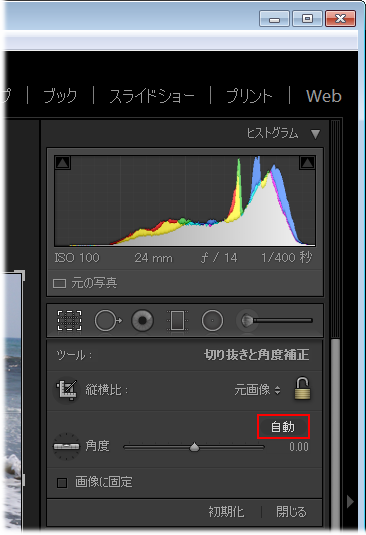Click the Straighten level tool icon beside 角度
Screen dimensions: 366x535
click(x=66, y=446)
